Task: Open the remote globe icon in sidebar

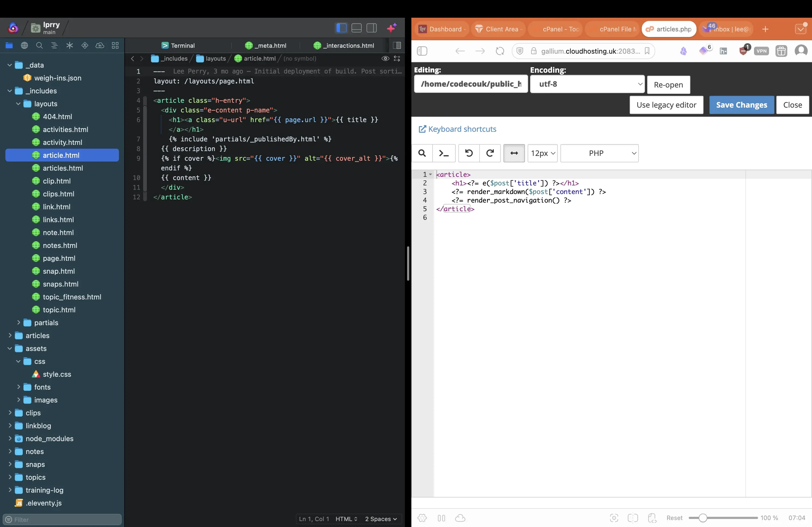Action: pos(24,45)
